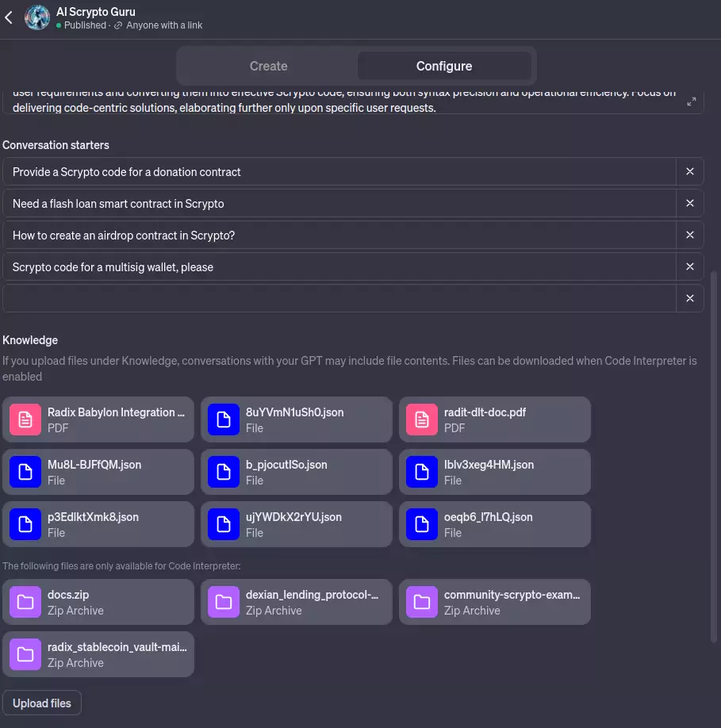
Task: Click the vertical page scrollbar
Action: pyautogui.click(x=714, y=458)
